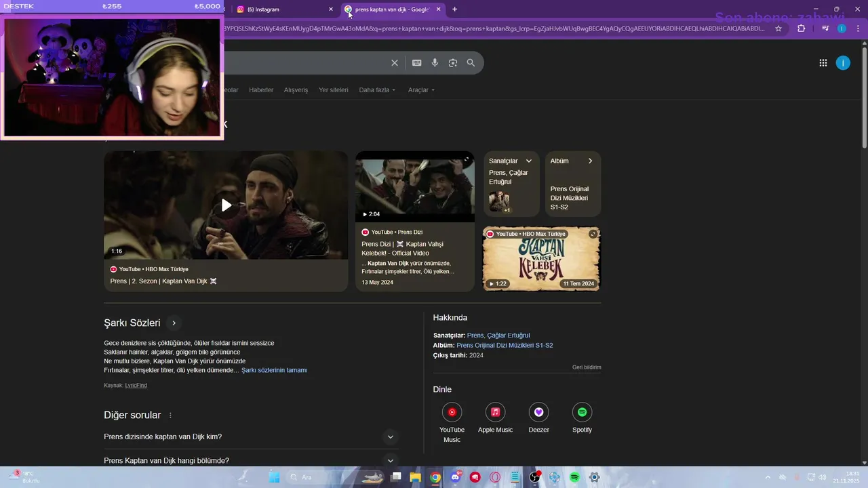
Task: Open Araçlar dropdown
Action: pyautogui.click(x=421, y=90)
